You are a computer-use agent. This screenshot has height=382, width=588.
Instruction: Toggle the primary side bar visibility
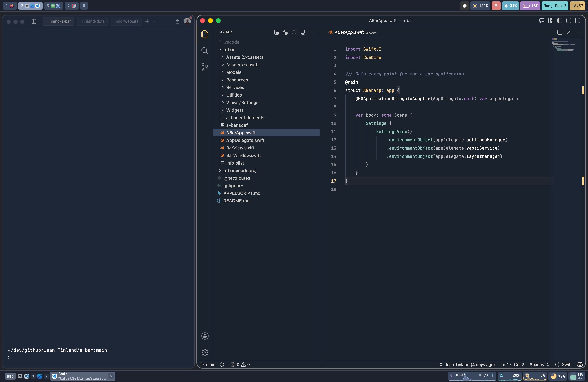click(560, 21)
